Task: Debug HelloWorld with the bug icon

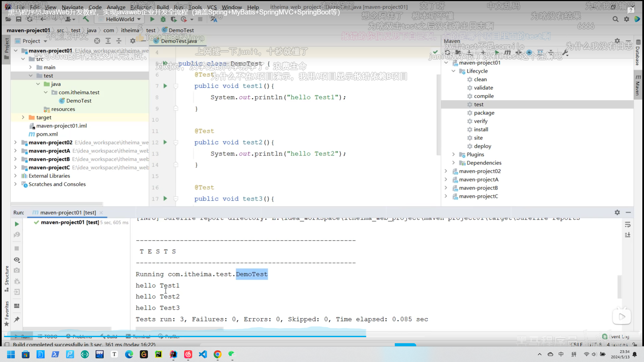Action: (163, 19)
